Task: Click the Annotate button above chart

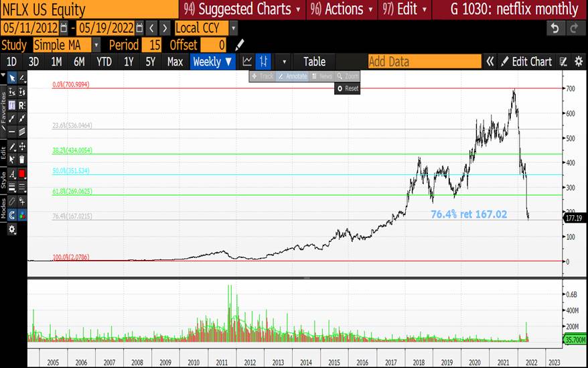Action: pyautogui.click(x=293, y=76)
